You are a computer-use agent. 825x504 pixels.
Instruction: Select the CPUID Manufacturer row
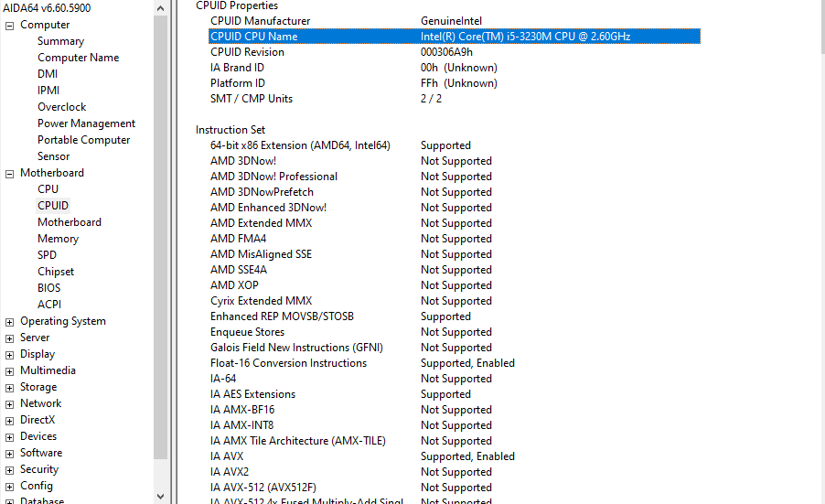(x=455, y=21)
